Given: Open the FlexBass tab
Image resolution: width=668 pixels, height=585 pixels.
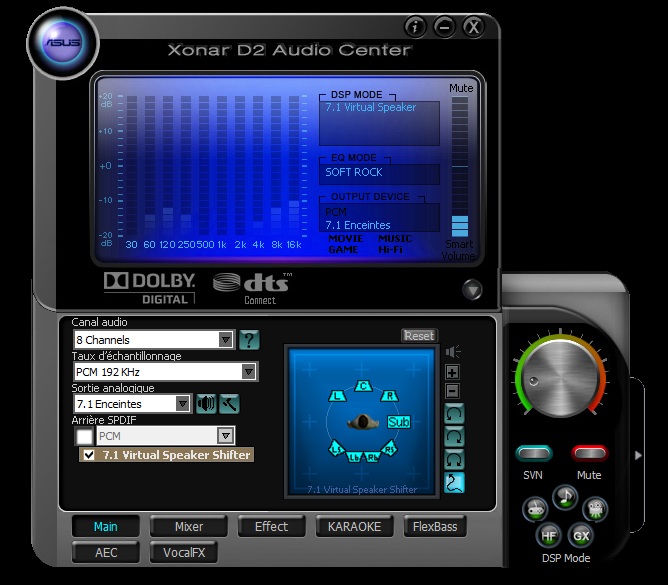Looking at the screenshot, I should tap(435, 527).
